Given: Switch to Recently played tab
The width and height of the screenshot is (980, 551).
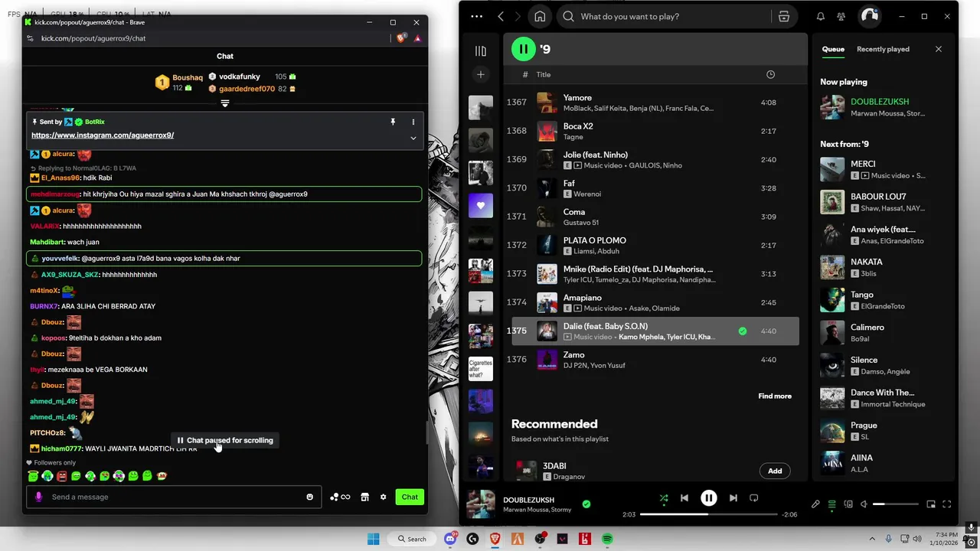Looking at the screenshot, I should (883, 49).
